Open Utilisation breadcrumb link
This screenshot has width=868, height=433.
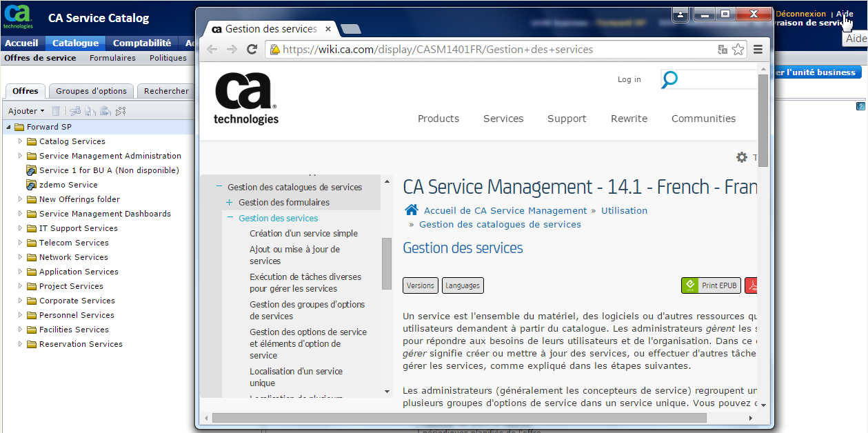click(x=624, y=210)
